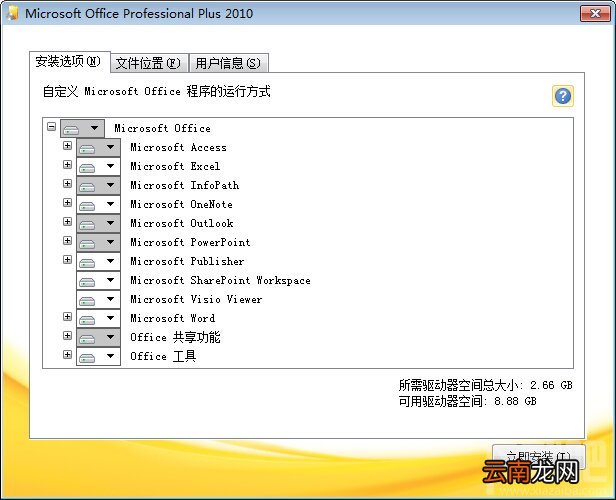The width and height of the screenshot is (616, 500).
Task: Click the Office setup icon in title bar
Action: (x=13, y=13)
